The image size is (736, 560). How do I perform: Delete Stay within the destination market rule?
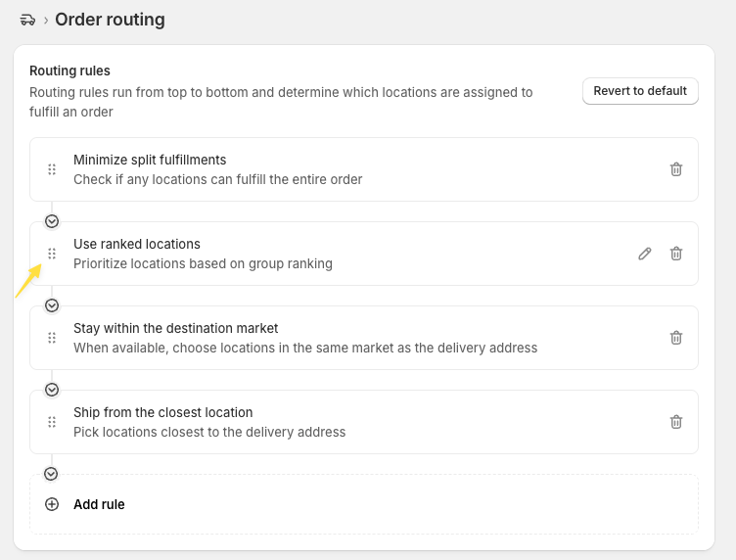[x=676, y=338]
